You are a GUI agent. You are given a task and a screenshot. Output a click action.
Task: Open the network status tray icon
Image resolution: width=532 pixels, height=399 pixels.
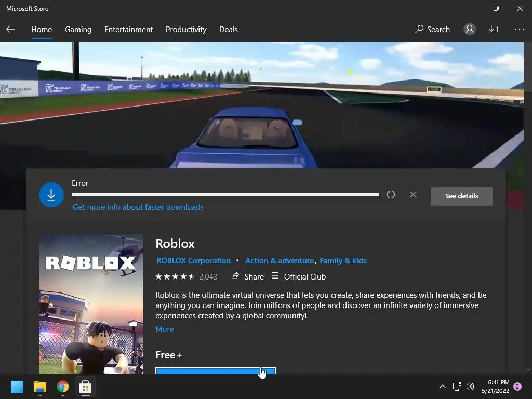457,387
